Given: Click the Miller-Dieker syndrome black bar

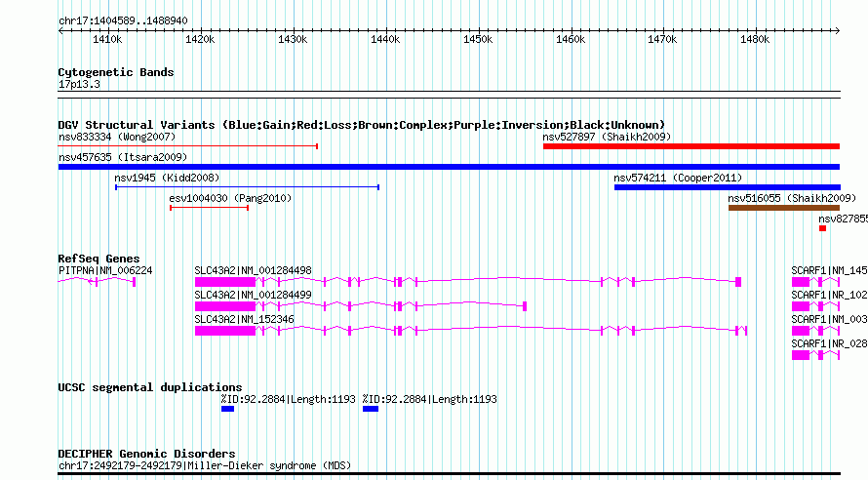Looking at the screenshot, I should tap(449, 474).
